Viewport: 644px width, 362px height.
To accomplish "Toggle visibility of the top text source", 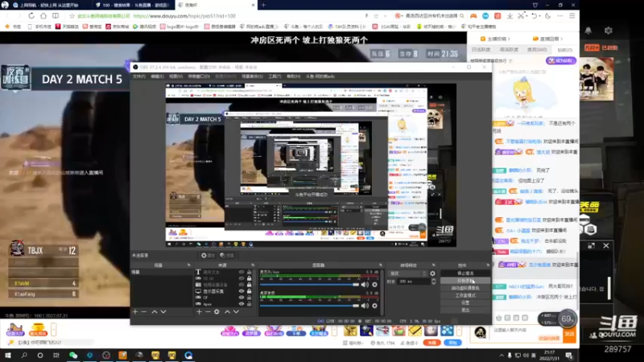I will (242, 272).
